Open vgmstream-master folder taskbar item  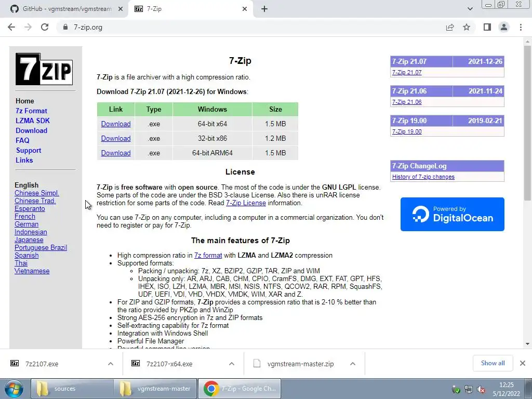155,389
